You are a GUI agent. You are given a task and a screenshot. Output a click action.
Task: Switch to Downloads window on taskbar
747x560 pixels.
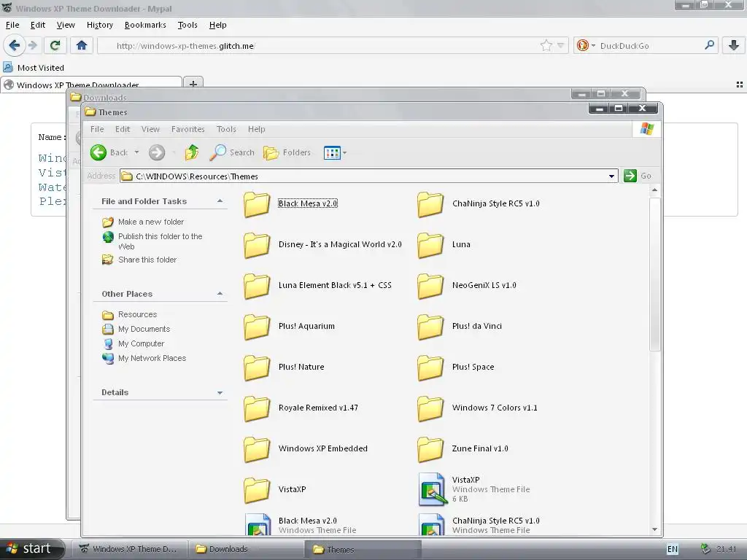[245, 549]
